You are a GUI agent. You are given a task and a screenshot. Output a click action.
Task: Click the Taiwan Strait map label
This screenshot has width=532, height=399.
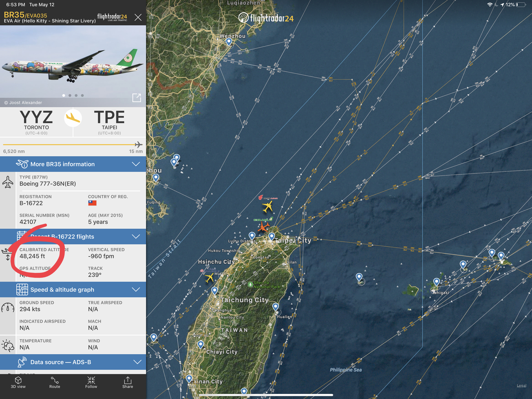point(164,259)
